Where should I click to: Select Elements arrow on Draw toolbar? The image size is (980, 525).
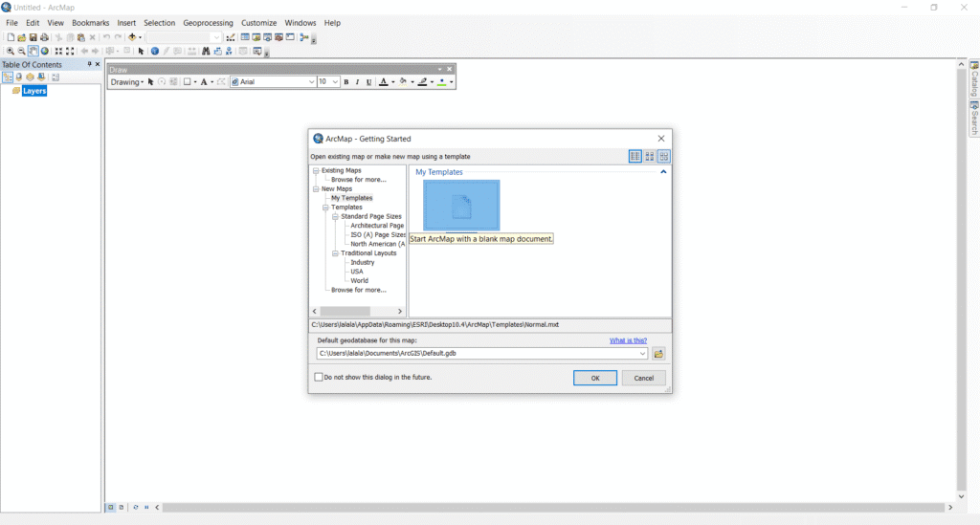click(x=150, y=82)
